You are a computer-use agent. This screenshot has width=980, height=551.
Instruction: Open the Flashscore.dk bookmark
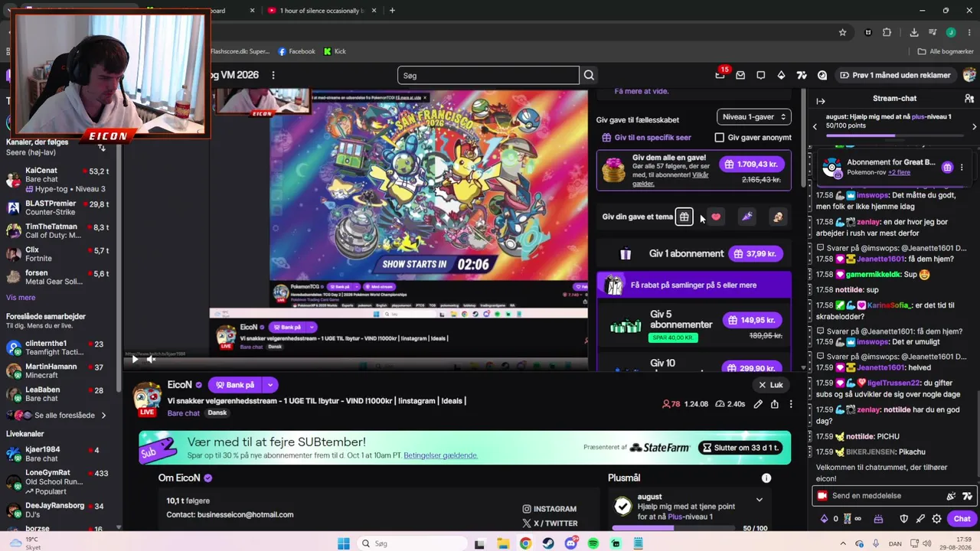pos(240,51)
